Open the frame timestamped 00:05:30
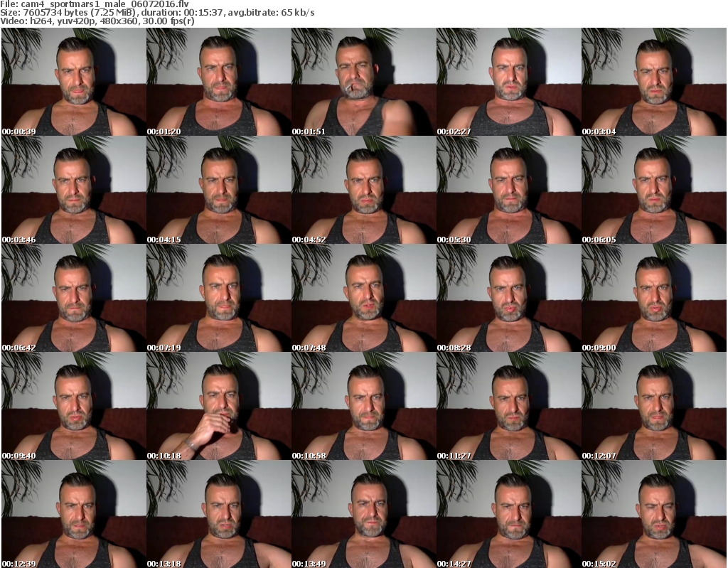The image size is (728, 568). click(x=508, y=190)
